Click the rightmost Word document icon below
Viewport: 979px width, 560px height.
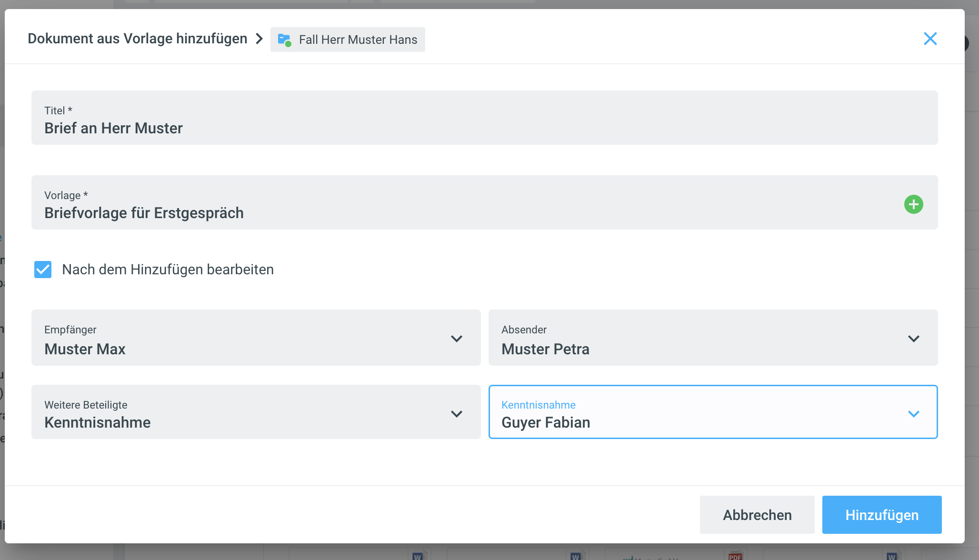point(892,555)
